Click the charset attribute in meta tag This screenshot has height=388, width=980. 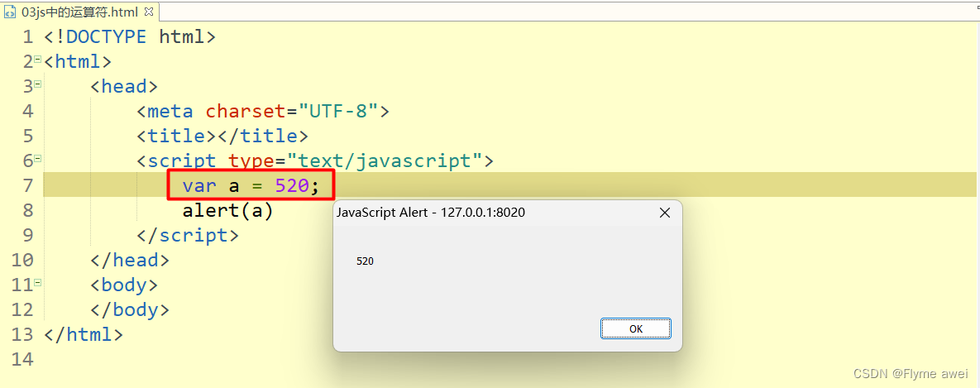(x=245, y=111)
